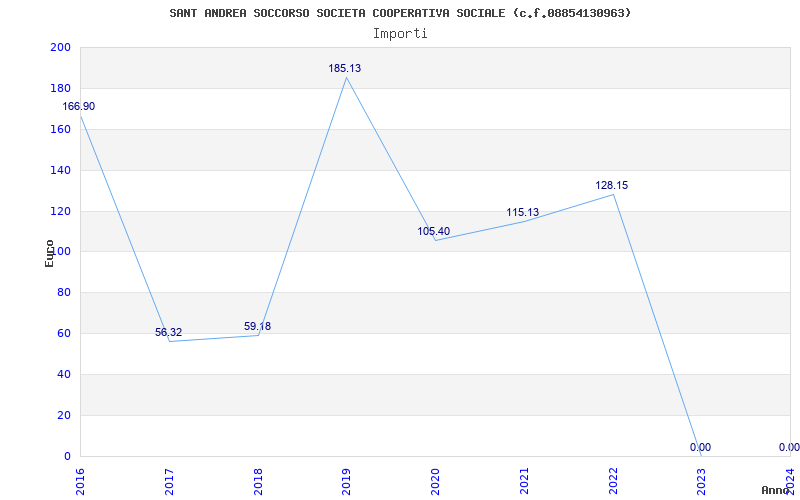Click the 2019 x-axis label

coord(346,481)
